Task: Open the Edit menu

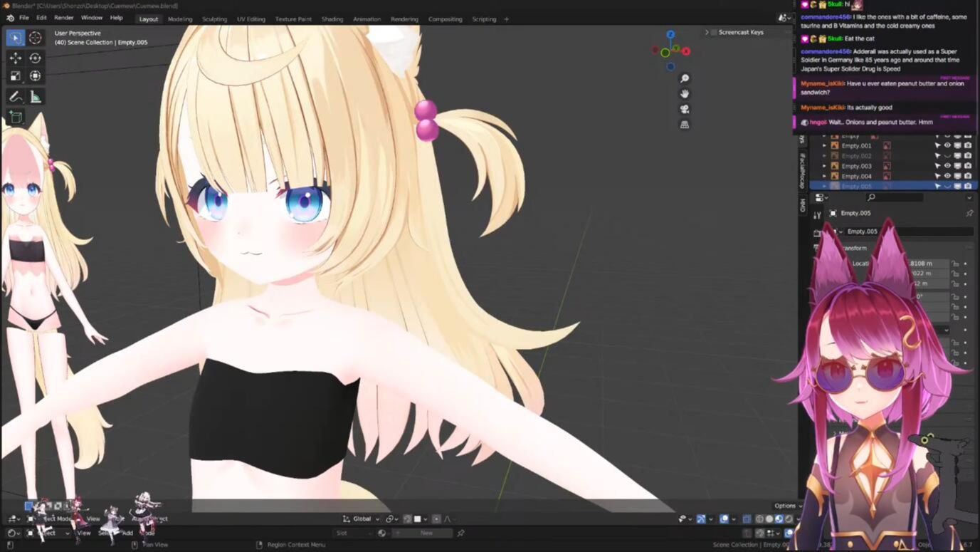Action: [41, 18]
